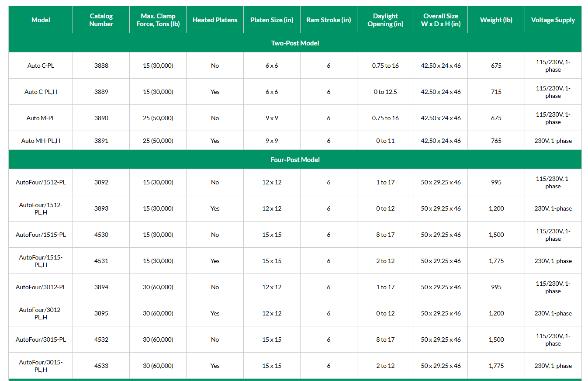The width and height of the screenshot is (588, 381).
Task: Click catalog number 3889
Action: pyautogui.click(x=101, y=92)
